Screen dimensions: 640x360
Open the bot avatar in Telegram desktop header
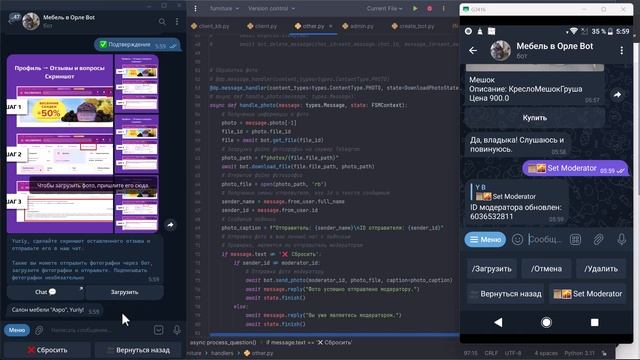[x=31, y=21]
